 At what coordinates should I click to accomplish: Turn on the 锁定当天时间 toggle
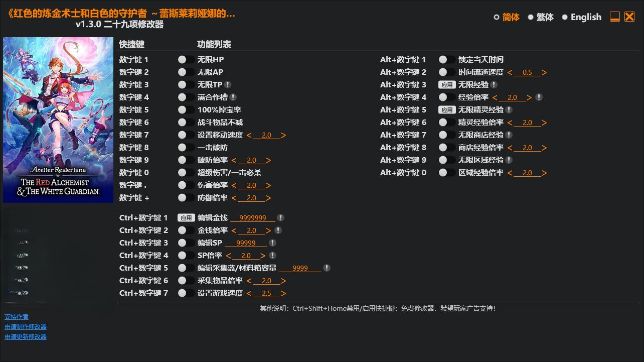(x=447, y=60)
